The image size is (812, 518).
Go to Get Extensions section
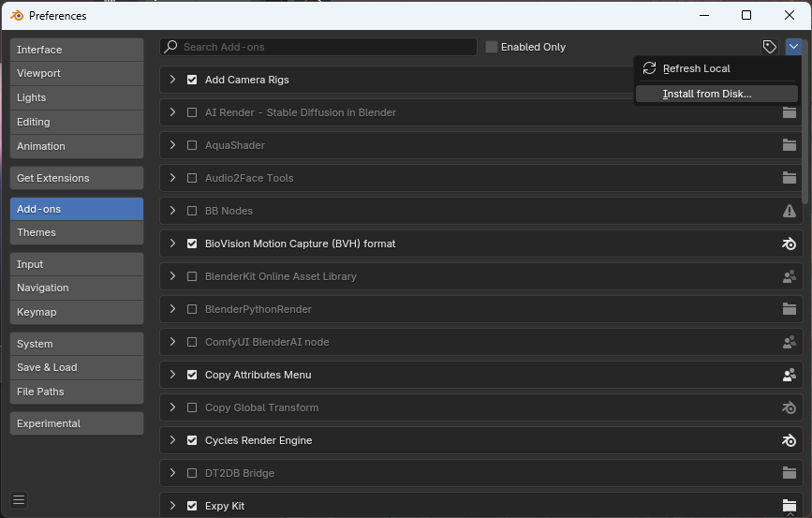(77, 178)
